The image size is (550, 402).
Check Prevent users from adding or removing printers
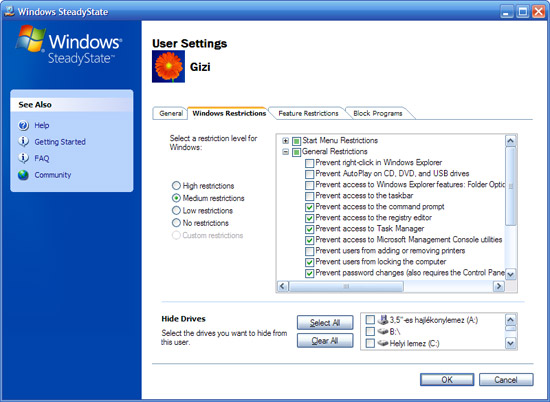coord(309,251)
